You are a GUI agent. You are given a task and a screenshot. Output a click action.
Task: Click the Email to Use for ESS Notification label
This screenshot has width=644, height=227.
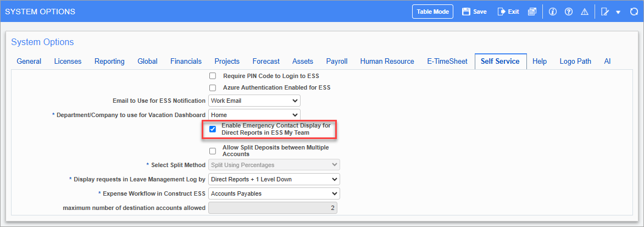(x=159, y=101)
